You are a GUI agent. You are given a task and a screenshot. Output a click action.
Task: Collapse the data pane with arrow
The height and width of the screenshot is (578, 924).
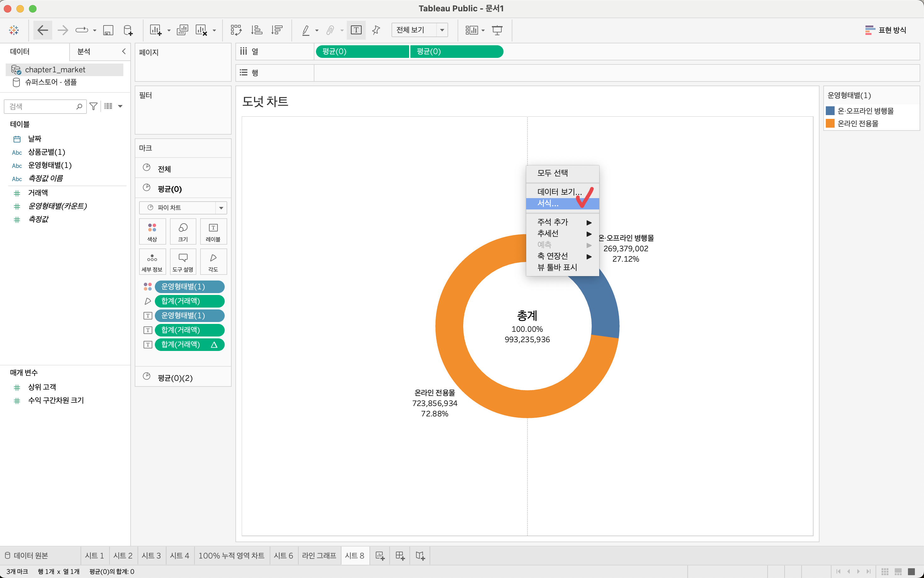tap(124, 51)
